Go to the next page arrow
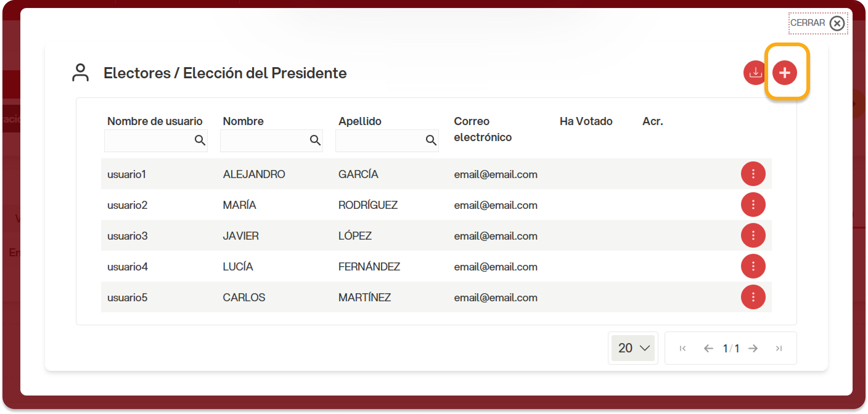This screenshot has height=414, width=868. click(753, 348)
